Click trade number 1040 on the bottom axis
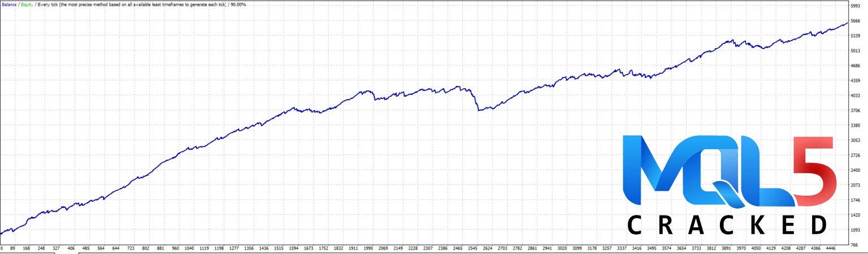 tap(189, 248)
